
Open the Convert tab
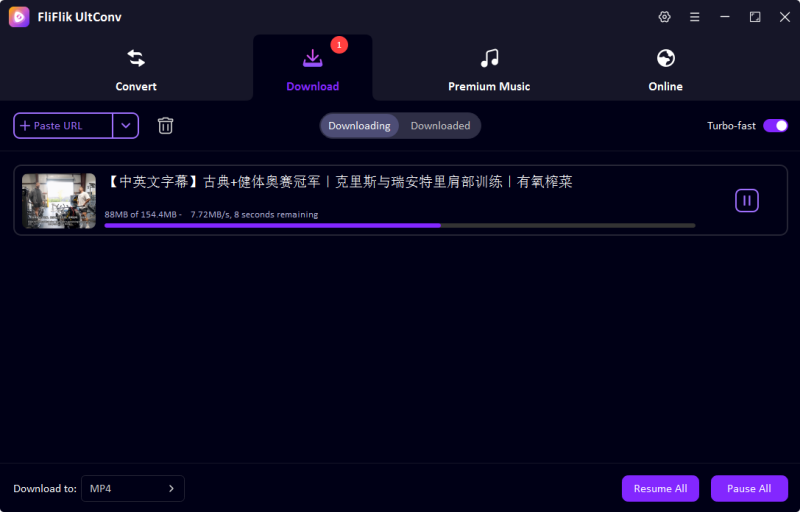(x=136, y=68)
